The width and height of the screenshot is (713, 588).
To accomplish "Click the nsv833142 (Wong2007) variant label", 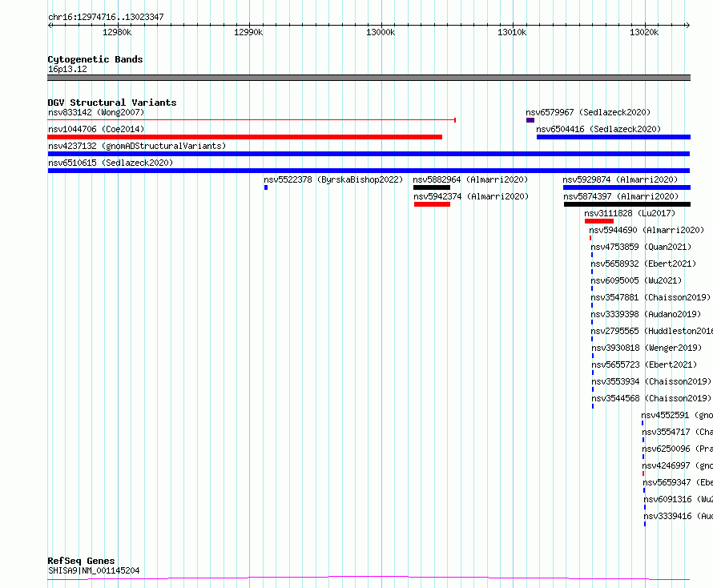I will (x=96, y=112).
